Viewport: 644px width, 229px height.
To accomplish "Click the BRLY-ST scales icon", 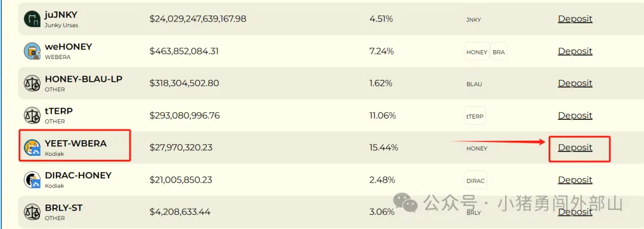I will pyautogui.click(x=32, y=212).
